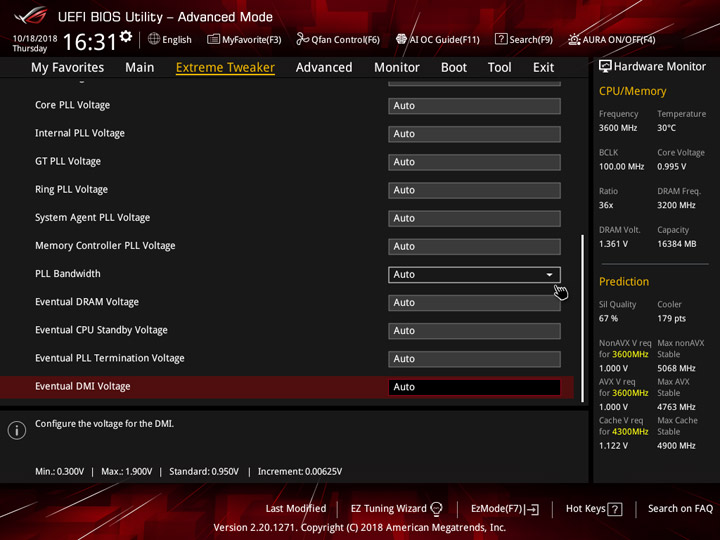Open the Search on FAQ link

[x=680, y=509]
